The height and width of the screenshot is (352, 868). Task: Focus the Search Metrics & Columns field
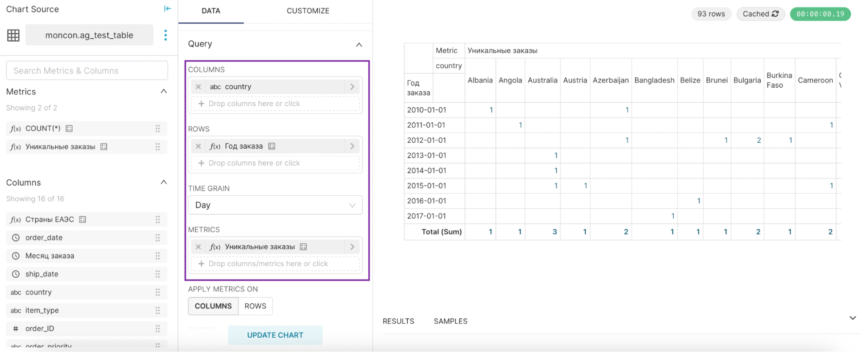(x=87, y=71)
